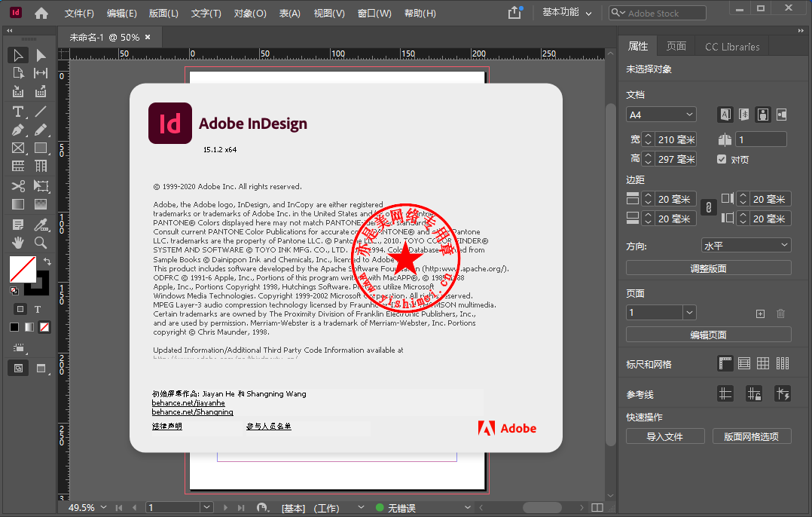The height and width of the screenshot is (517, 812).
Task: Select the Eyedropper tool
Action: point(41,225)
